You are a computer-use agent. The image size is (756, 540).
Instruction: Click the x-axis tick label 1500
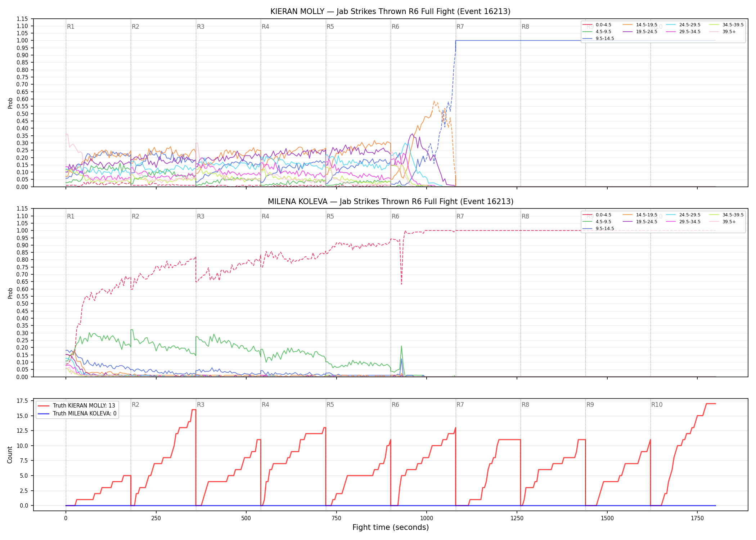click(607, 518)
